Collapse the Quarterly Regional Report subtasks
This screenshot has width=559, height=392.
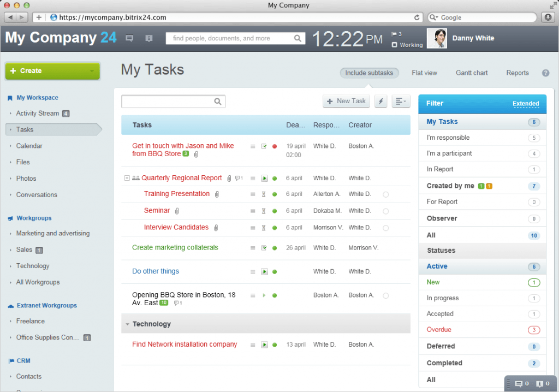click(x=127, y=178)
